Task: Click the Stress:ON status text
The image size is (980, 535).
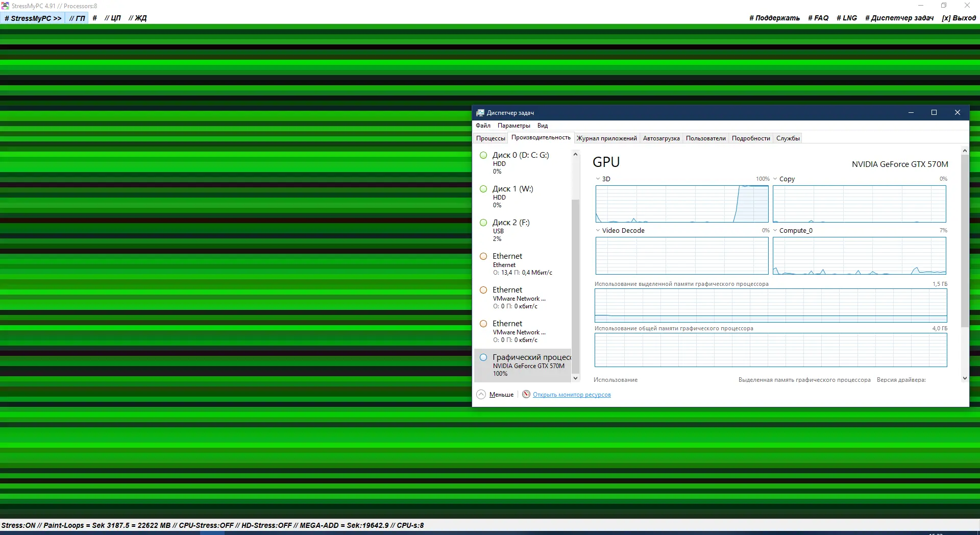Action: 18,525
